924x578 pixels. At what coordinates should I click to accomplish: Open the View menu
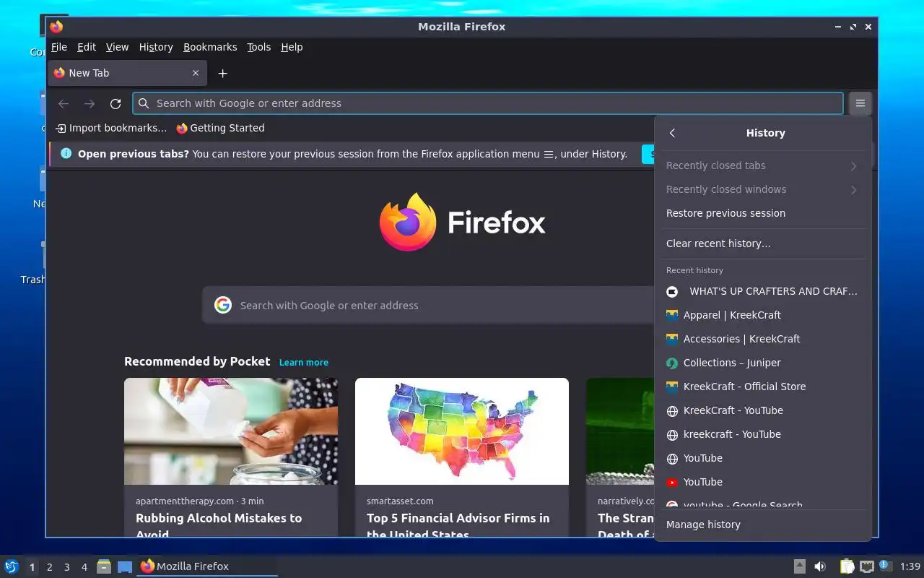(x=117, y=47)
